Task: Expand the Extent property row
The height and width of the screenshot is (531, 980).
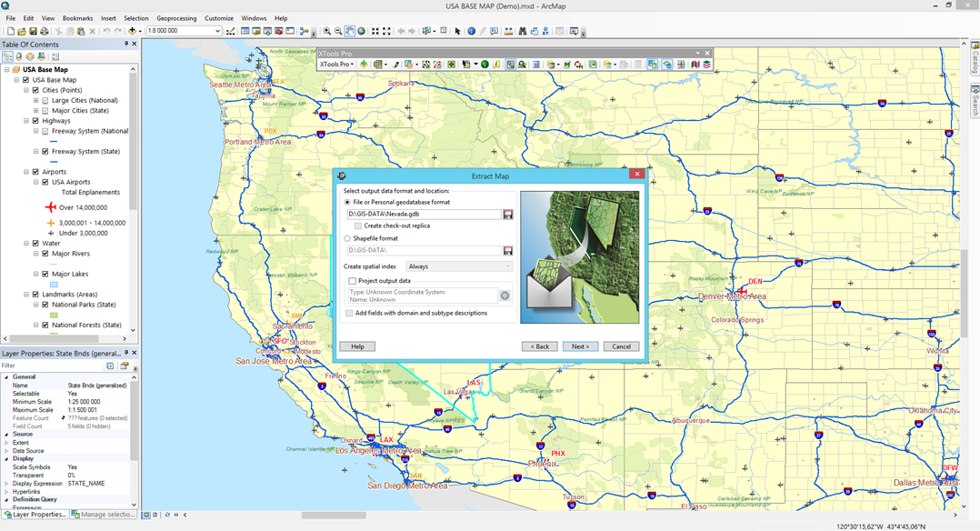Action: (x=7, y=443)
